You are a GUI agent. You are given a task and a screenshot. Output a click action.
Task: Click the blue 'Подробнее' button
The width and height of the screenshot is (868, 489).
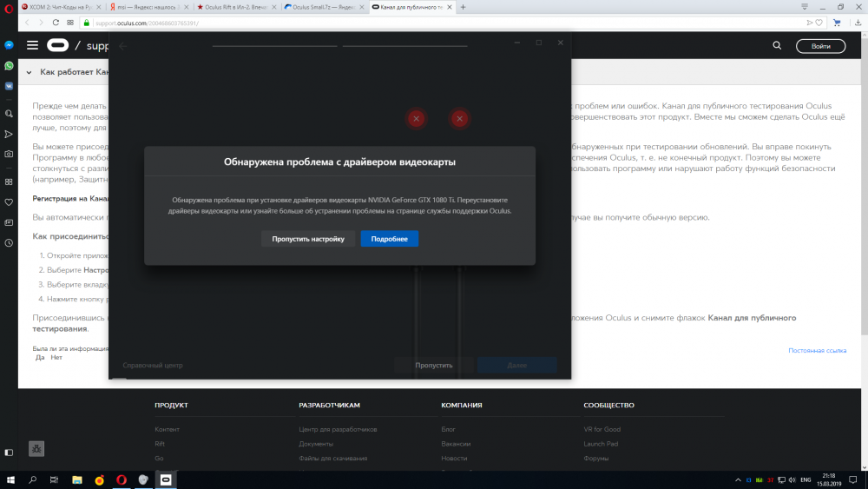point(389,239)
